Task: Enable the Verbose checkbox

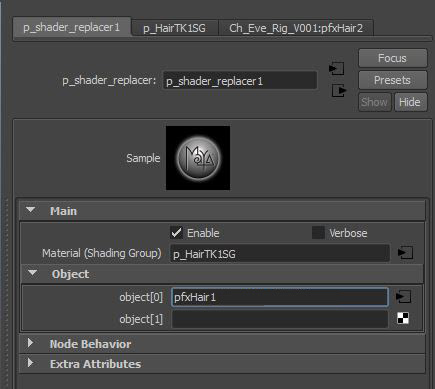Action: coord(318,233)
